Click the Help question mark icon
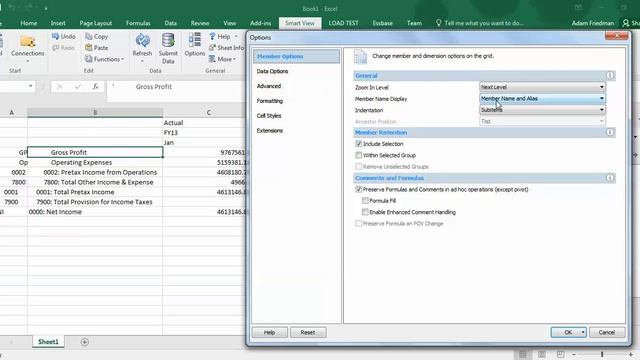Screen dimensions: 640x360 point(212,36)
